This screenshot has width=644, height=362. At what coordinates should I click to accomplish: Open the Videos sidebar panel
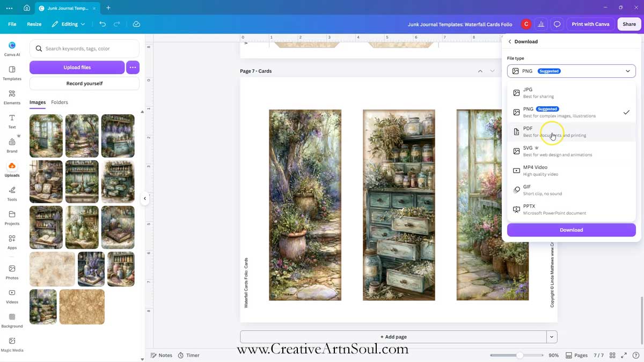coord(12,296)
